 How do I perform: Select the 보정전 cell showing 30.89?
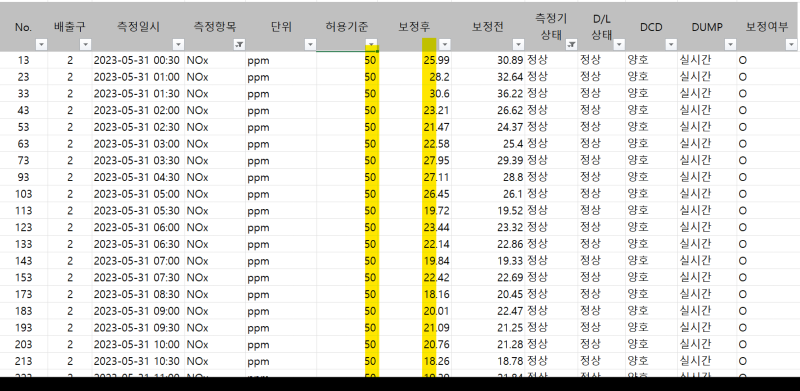coord(488,60)
